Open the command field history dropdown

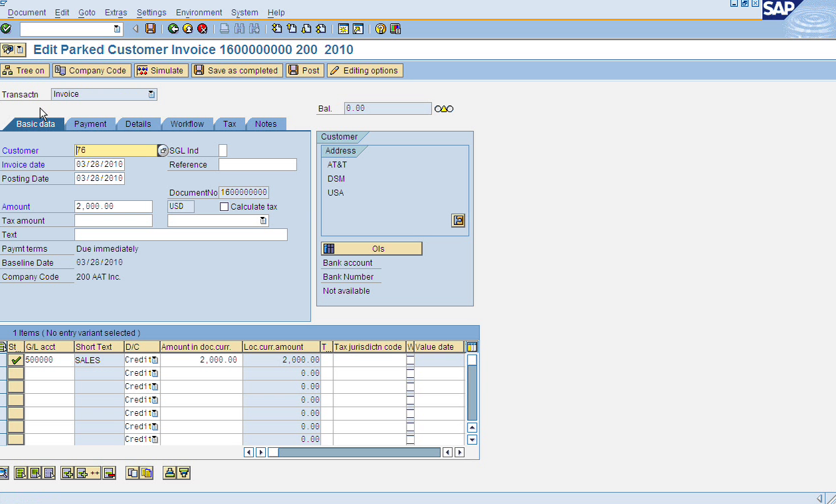pos(117,29)
